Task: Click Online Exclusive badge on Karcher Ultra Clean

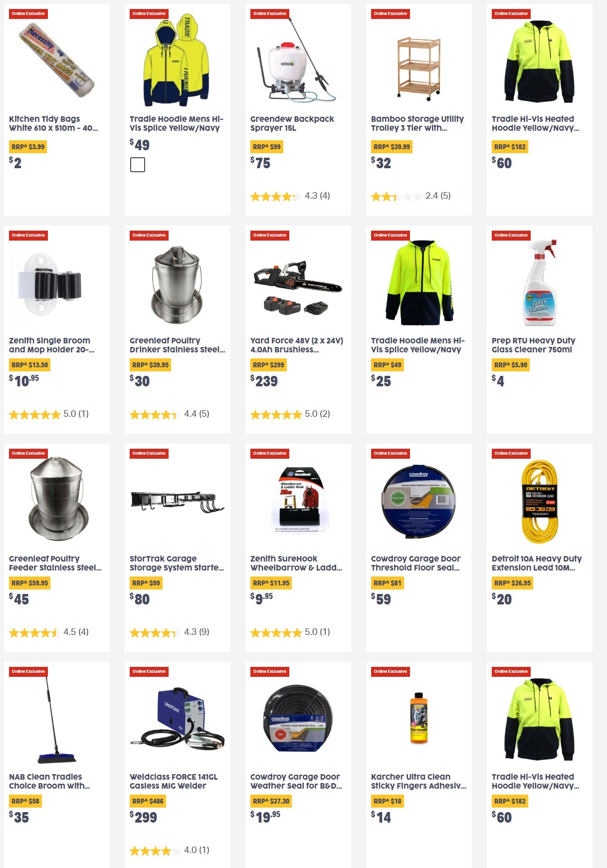Action: [391, 671]
